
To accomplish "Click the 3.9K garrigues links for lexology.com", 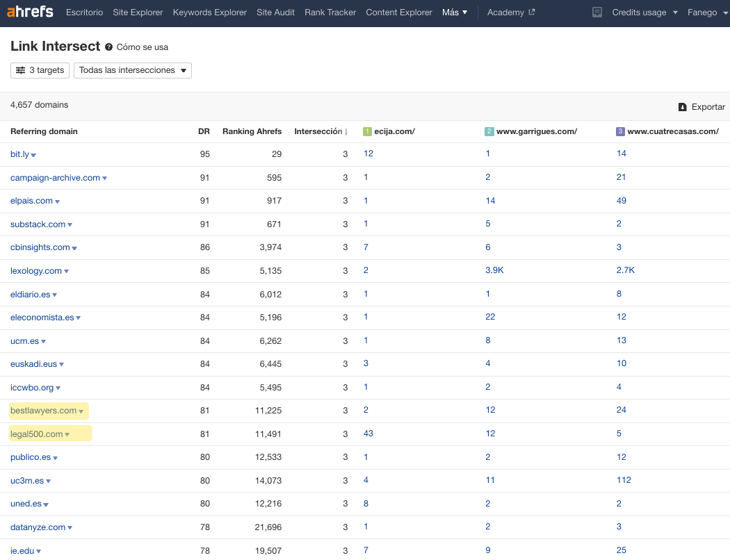I will (x=494, y=270).
